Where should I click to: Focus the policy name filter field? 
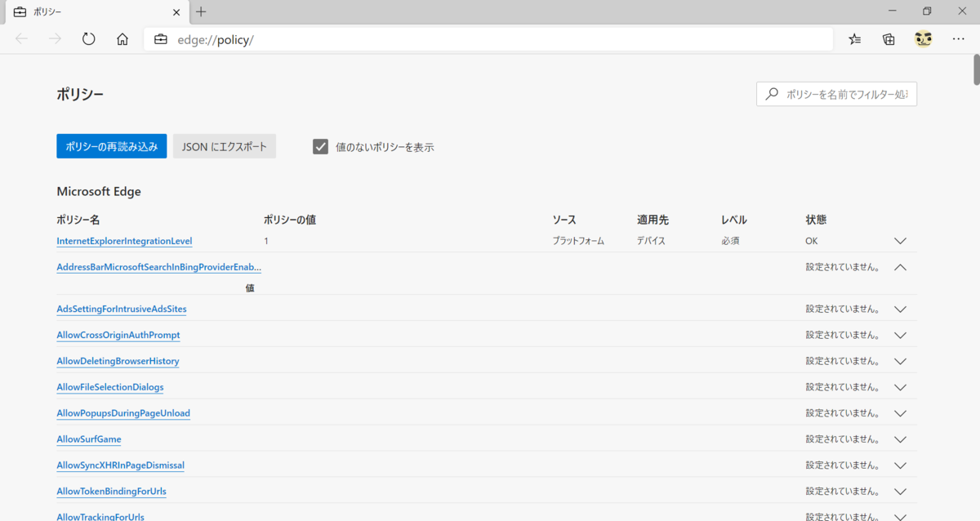click(x=836, y=94)
